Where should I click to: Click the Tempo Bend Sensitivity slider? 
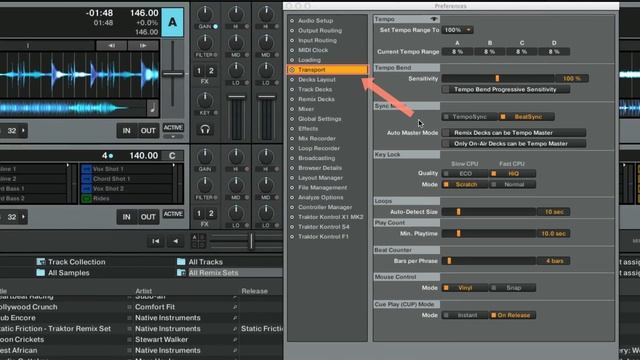tap(498, 78)
